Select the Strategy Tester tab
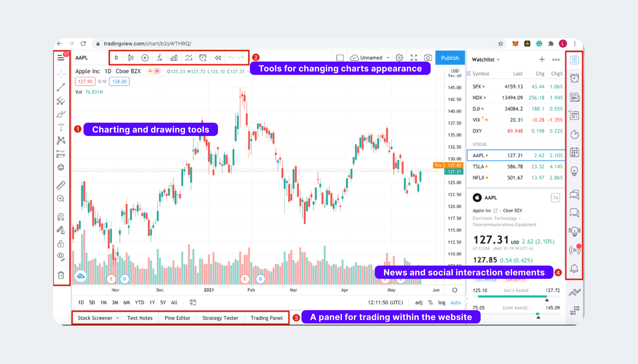Image resolution: width=638 pixels, height=364 pixels. (220, 317)
